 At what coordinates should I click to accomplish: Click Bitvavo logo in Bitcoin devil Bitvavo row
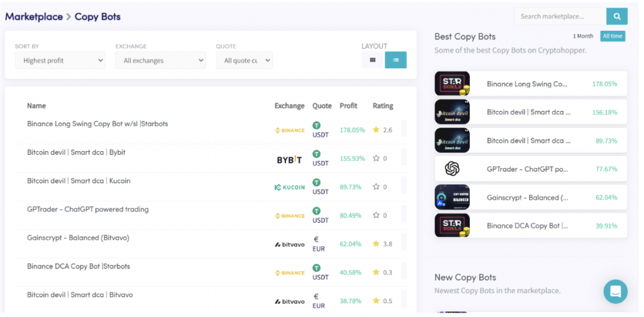[x=289, y=301]
